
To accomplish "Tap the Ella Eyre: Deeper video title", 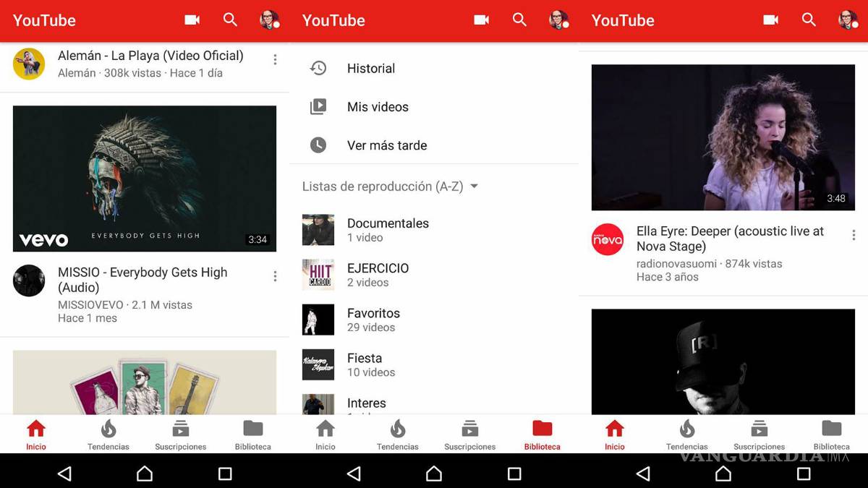I will click(x=730, y=239).
